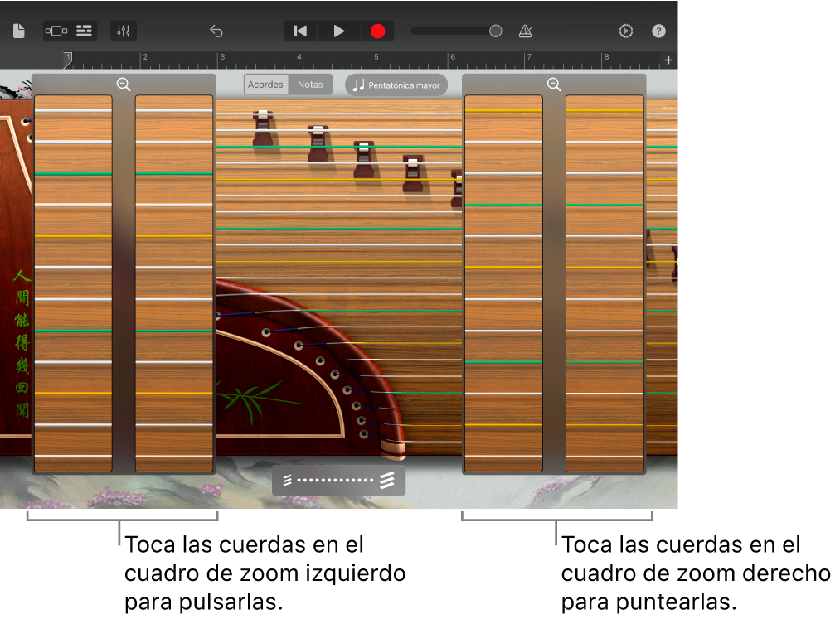Image resolution: width=840 pixels, height=624 pixels.
Task: Start recording with the red record button
Action: pyautogui.click(x=377, y=31)
